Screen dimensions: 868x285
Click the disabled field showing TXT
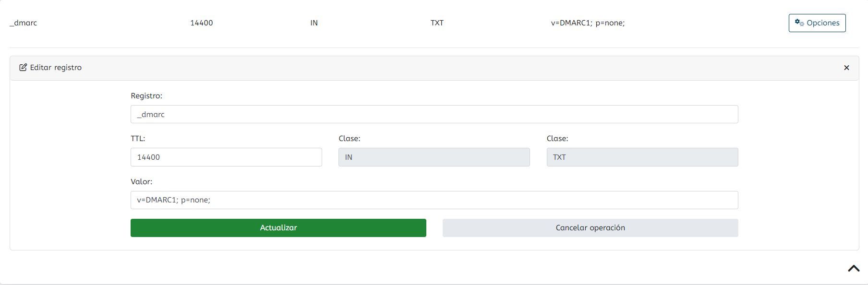click(642, 157)
